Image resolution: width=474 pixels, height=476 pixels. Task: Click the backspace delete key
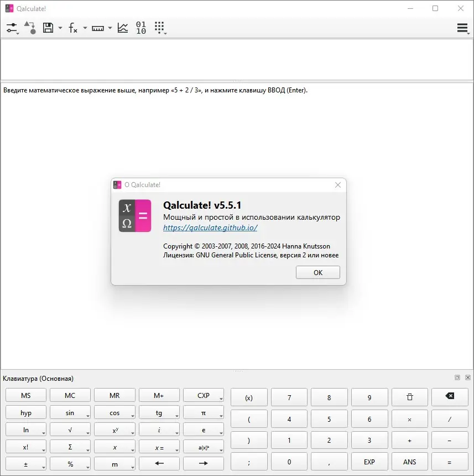[x=450, y=397]
